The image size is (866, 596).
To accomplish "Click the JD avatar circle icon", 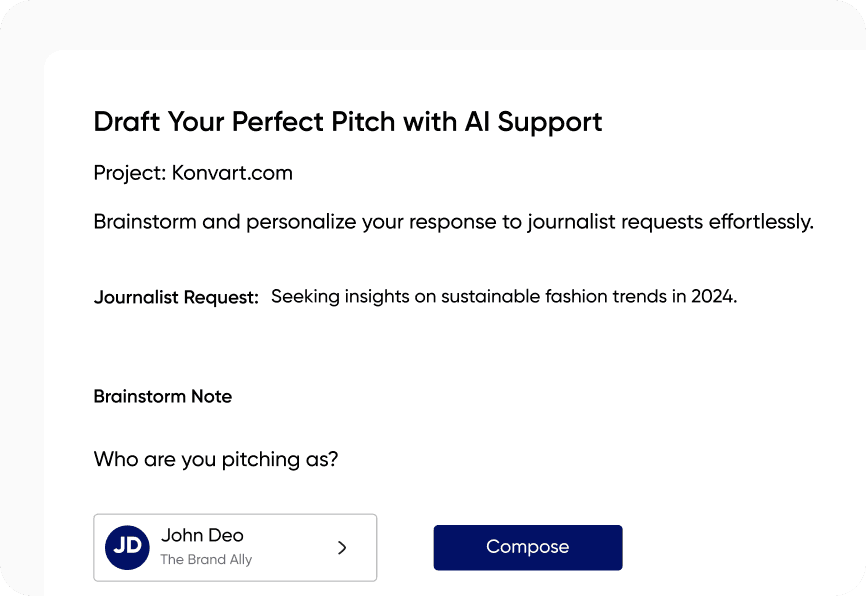I will [x=127, y=547].
